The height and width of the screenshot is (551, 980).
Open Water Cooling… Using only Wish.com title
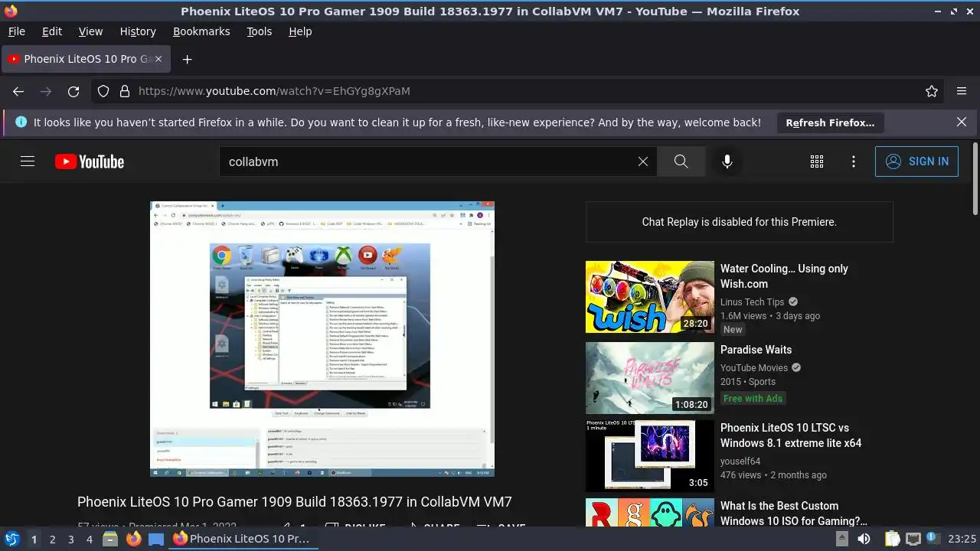coord(784,276)
